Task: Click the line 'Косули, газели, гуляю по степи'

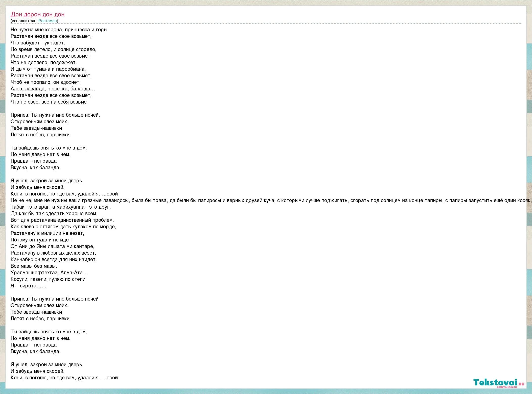Action: click(48, 279)
